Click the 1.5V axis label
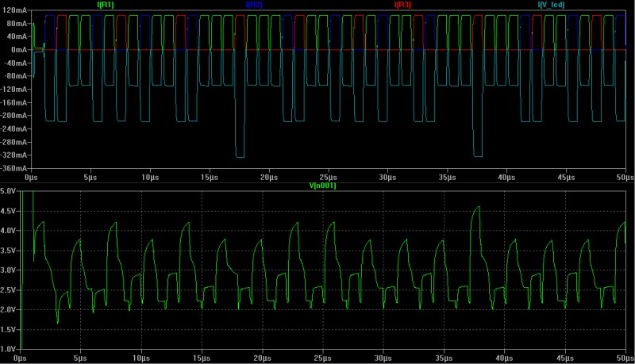Screen dimensions: 635x364 [8, 330]
